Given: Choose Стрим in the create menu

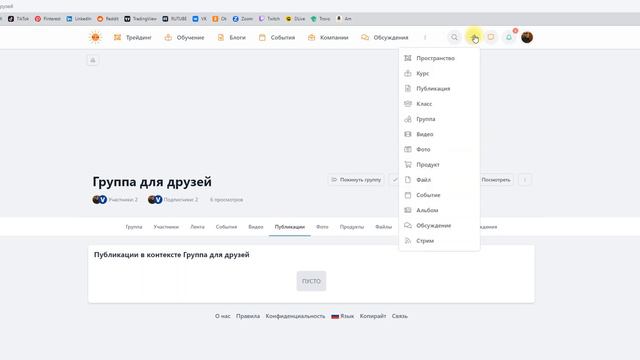Looking at the screenshot, I should click(x=439, y=241).
